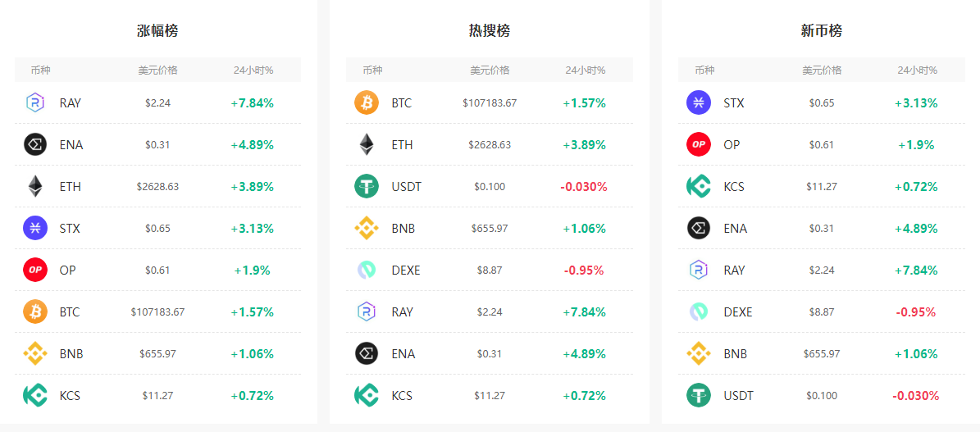980x432 pixels.
Task: Click the ENA icon in 涨幅榜 list
Action: pyautogui.click(x=35, y=144)
